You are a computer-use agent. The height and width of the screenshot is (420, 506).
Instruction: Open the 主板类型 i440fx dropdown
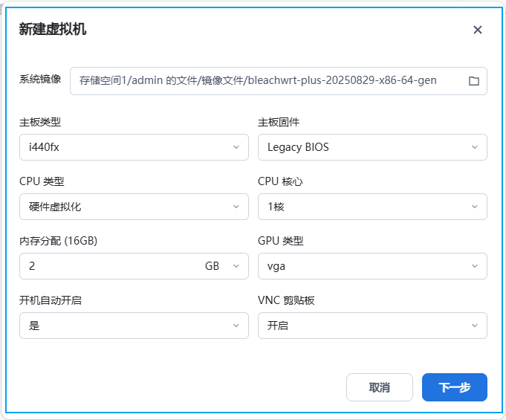pos(134,147)
